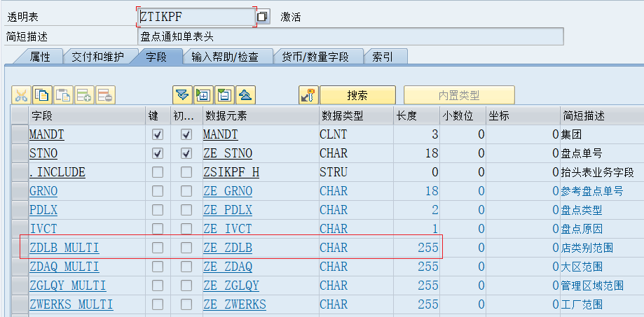
Task: Open data element ZE_STNO link
Action: (228, 153)
